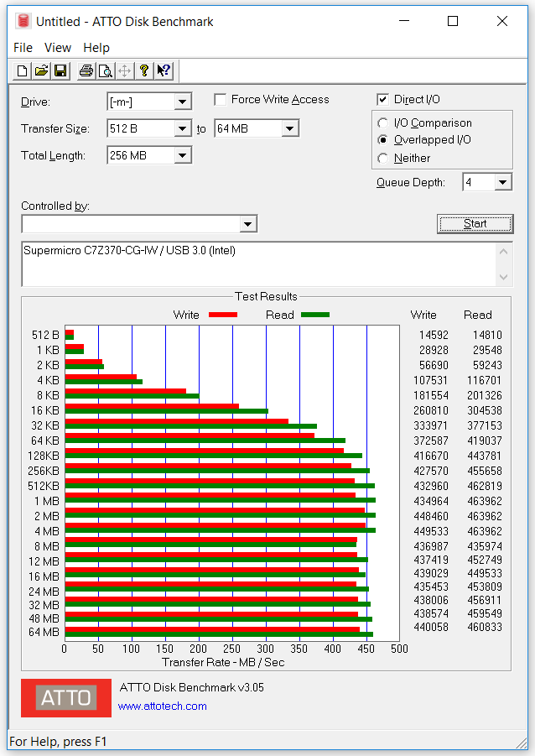Click the green Read legend swatch

tap(315, 315)
